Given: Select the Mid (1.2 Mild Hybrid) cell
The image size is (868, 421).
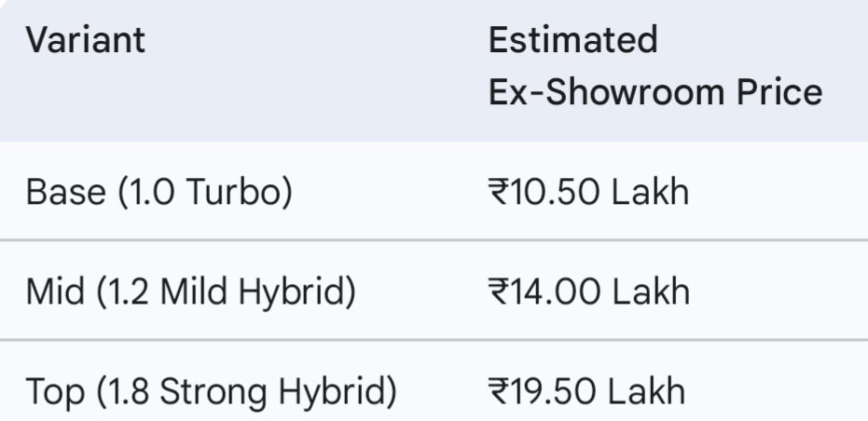Looking at the screenshot, I should click(x=190, y=292).
